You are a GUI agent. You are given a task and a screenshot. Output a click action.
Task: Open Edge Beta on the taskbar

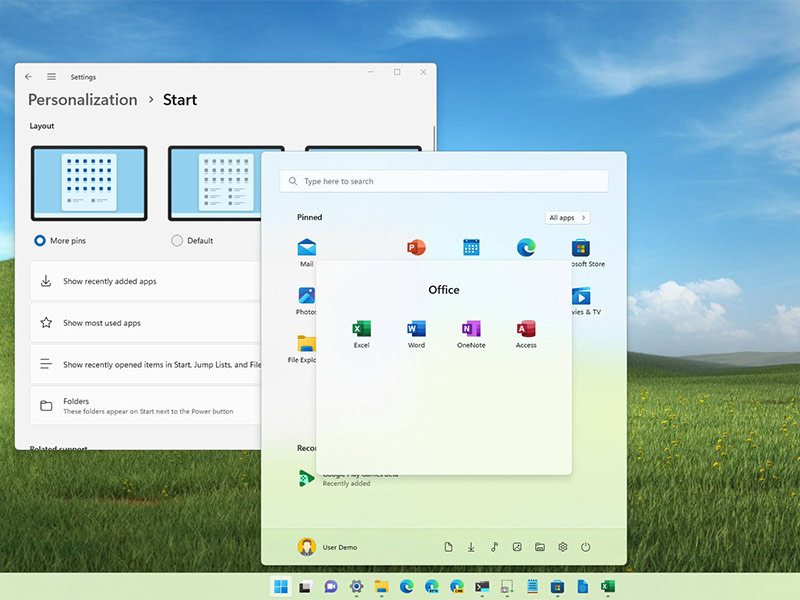tap(432, 587)
